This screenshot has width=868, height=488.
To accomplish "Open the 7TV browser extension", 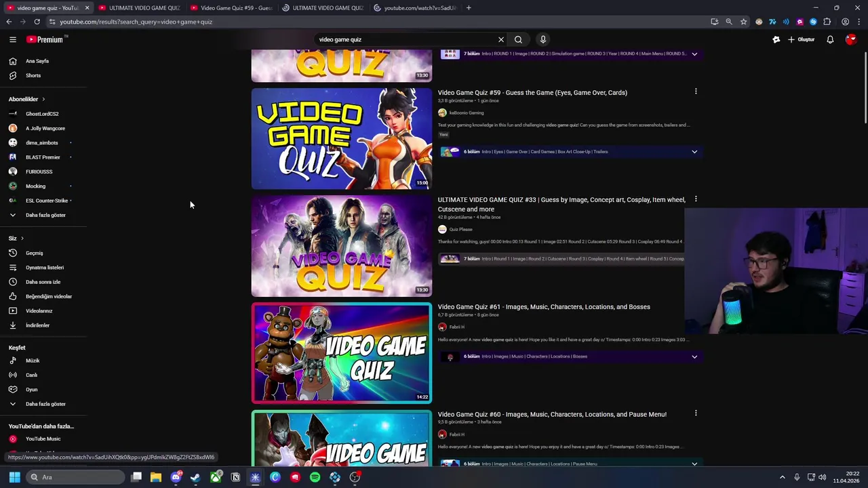I will (x=772, y=22).
